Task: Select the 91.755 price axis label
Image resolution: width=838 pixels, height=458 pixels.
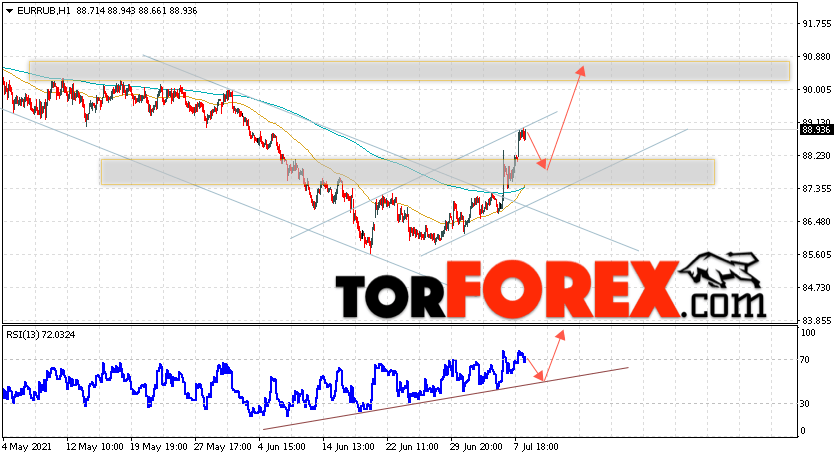Action: click(817, 24)
